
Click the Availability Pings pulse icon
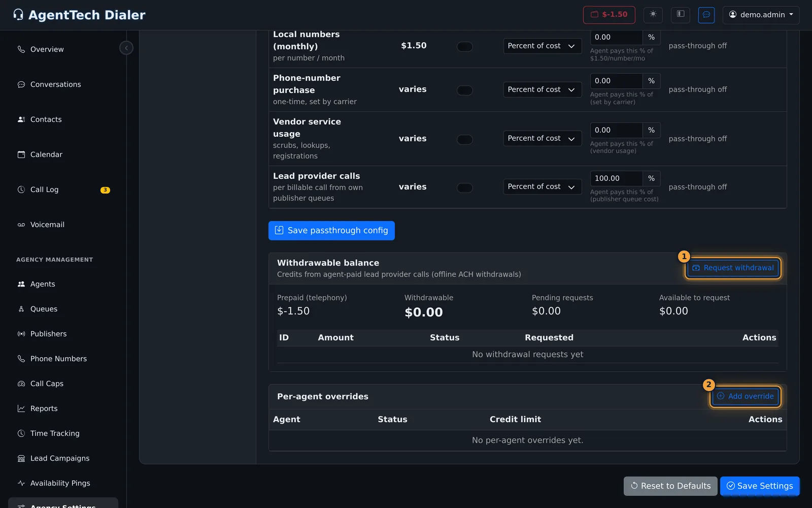point(21,483)
